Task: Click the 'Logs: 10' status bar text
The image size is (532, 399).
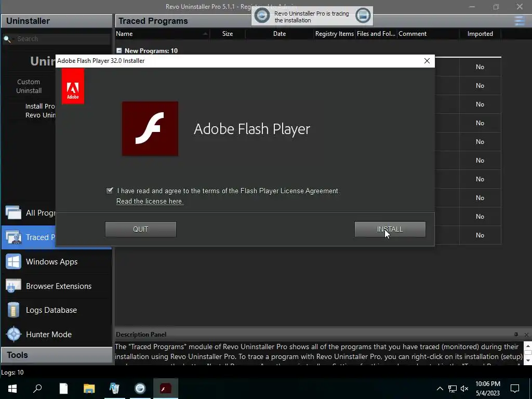Action: point(12,373)
